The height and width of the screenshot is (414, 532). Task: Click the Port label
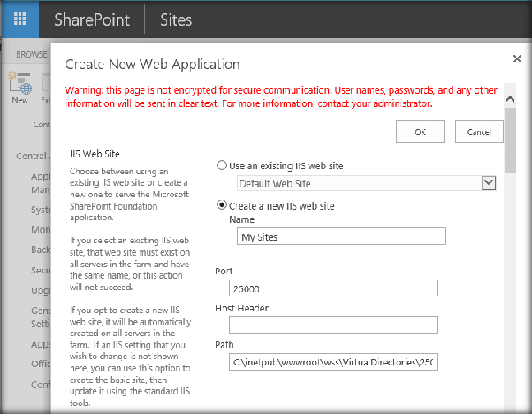(224, 271)
